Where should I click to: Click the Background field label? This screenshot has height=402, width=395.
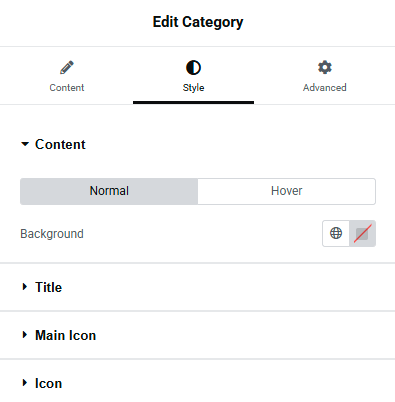(52, 234)
